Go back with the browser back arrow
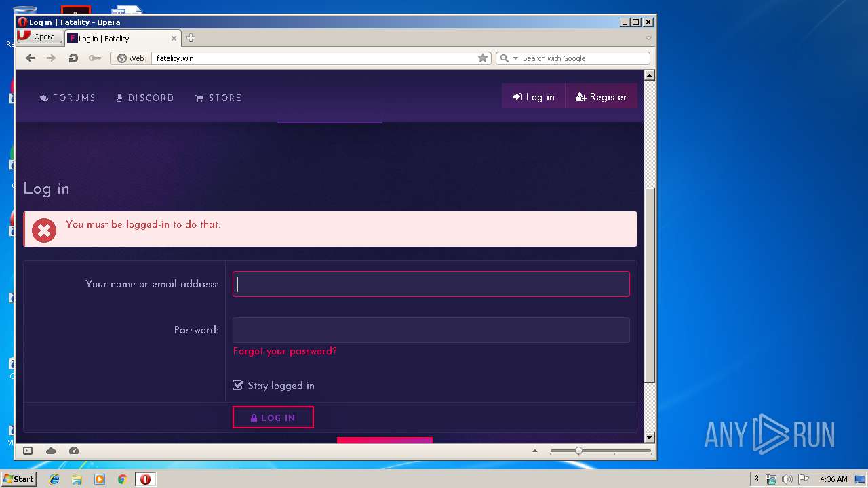Screen dimensions: 868x488 (30, 58)
